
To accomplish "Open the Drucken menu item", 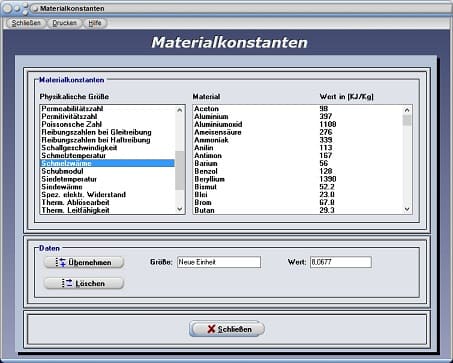I will click(x=64, y=23).
